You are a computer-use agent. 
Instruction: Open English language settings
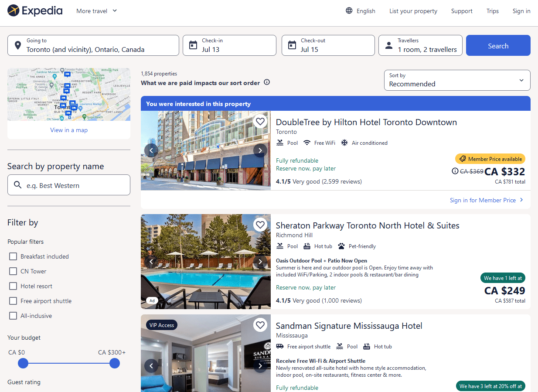point(361,11)
